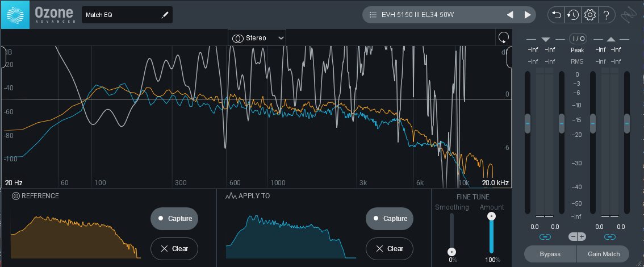Image resolution: width=644 pixels, height=267 pixels.
Task: Capture the Reference spectrum
Action: click(174, 219)
